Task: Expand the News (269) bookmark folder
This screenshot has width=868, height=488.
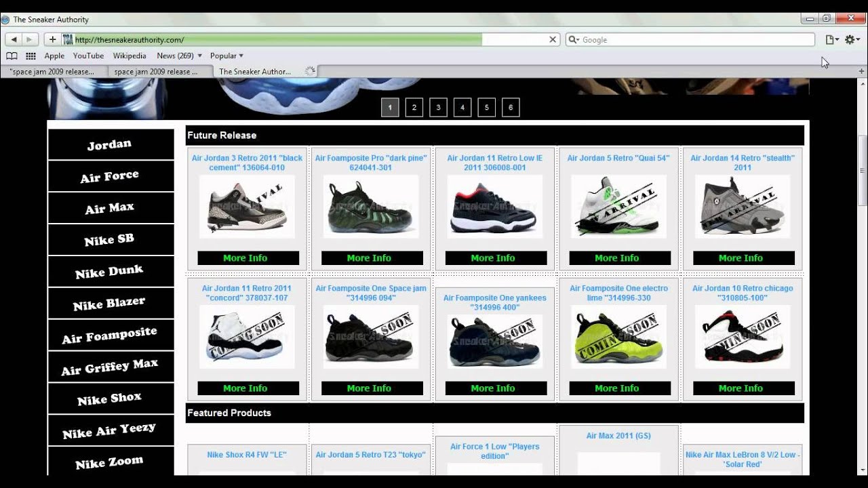Action: click(179, 56)
